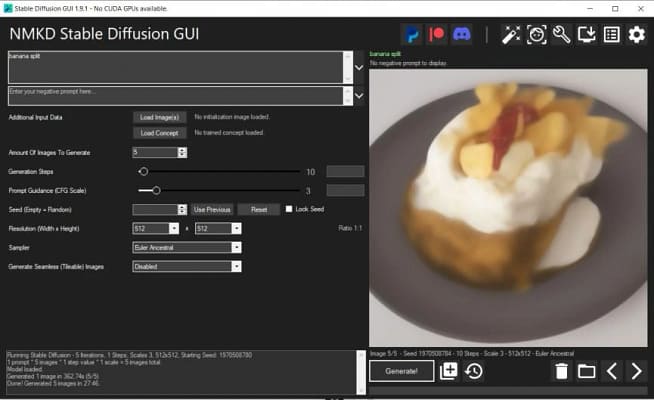Click the Reset seed button

click(x=259, y=209)
